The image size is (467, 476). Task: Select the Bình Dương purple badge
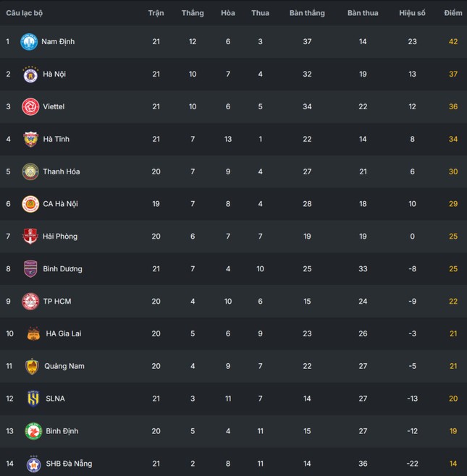(30, 269)
